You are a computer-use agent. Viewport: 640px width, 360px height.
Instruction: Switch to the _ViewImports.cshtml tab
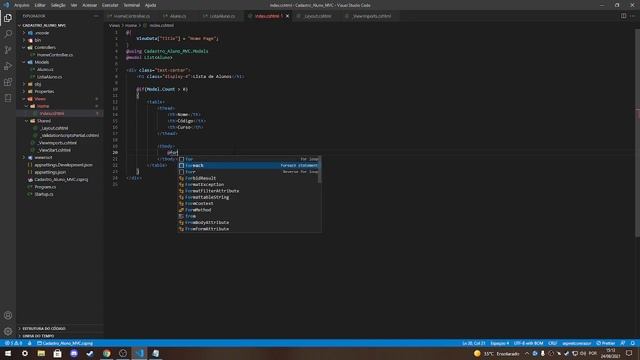pos(371,16)
